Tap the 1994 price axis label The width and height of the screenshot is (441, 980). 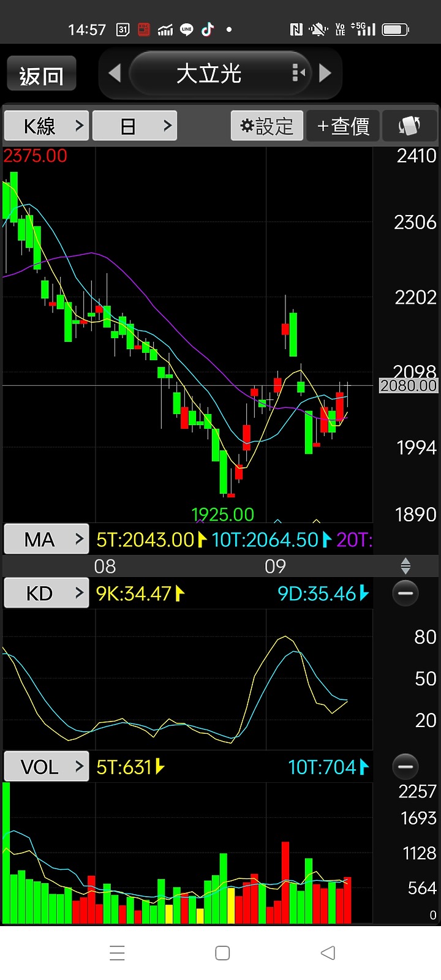[417, 447]
